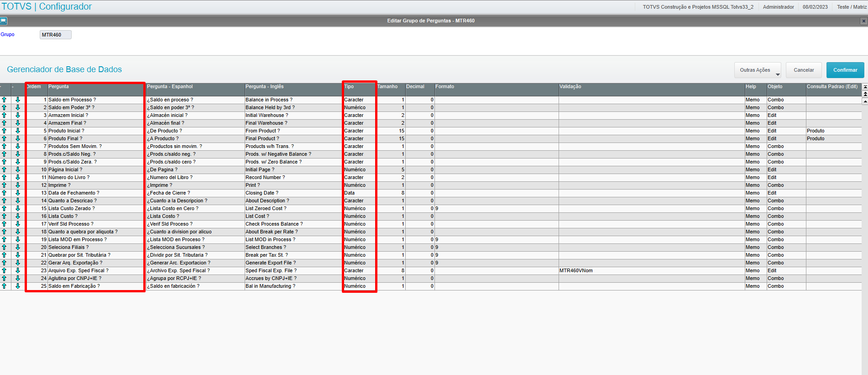Image resolution: width=868 pixels, height=375 pixels.
Task: Move 'Lista Custo ?' row down
Action: [x=18, y=216]
